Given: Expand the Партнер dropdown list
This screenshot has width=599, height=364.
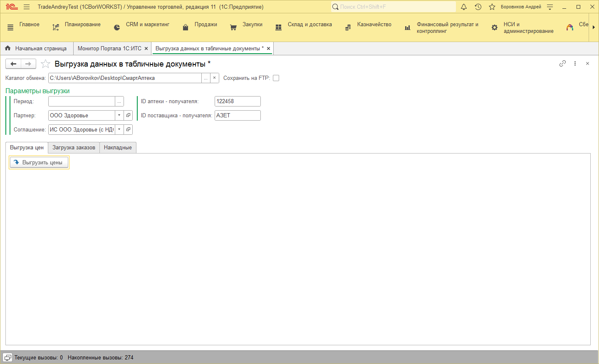Looking at the screenshot, I should (119, 115).
